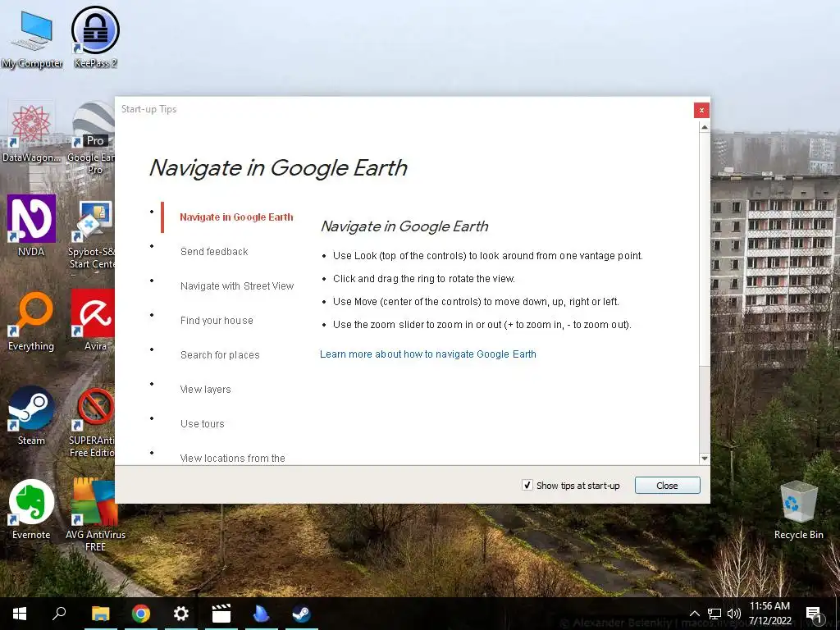The width and height of the screenshot is (840, 630).
Task: Select the Navigate with Street View tip
Action: point(237,286)
